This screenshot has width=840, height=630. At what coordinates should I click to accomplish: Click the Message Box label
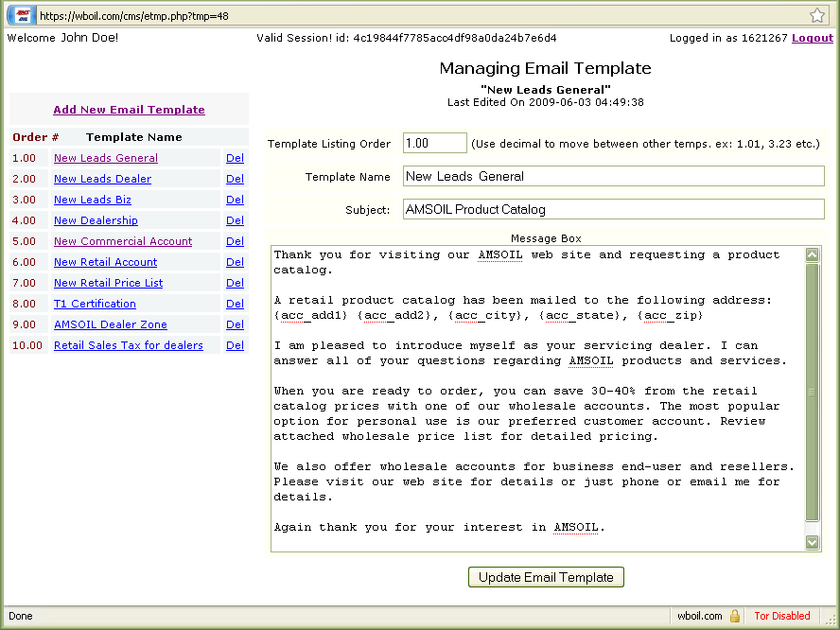click(x=546, y=239)
